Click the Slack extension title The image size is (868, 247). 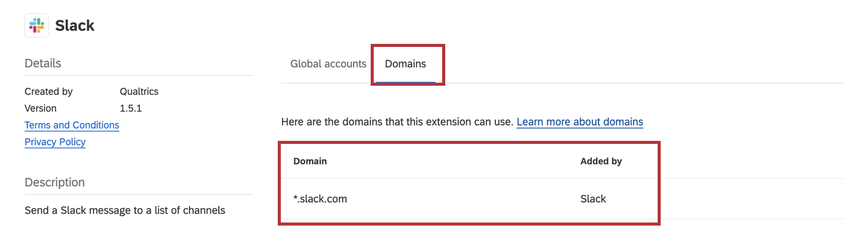tap(75, 26)
